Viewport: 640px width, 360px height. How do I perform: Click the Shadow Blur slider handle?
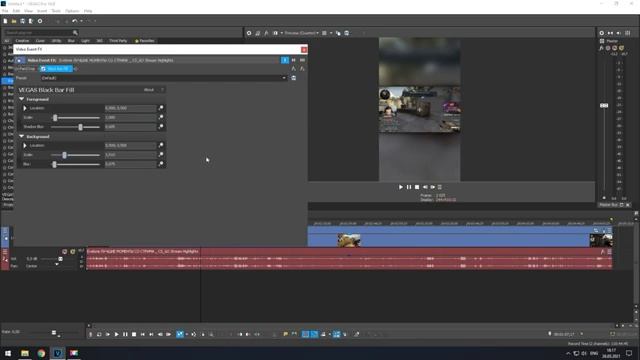80,127
